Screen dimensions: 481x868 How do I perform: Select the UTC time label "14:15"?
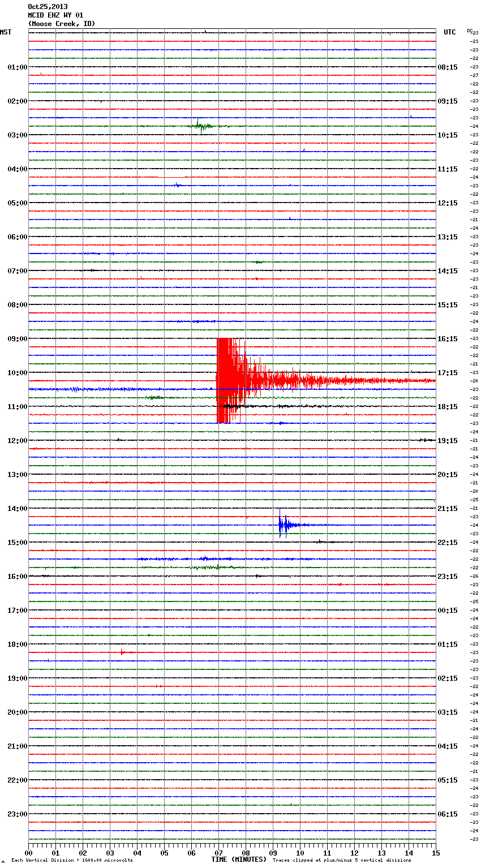[448, 271]
